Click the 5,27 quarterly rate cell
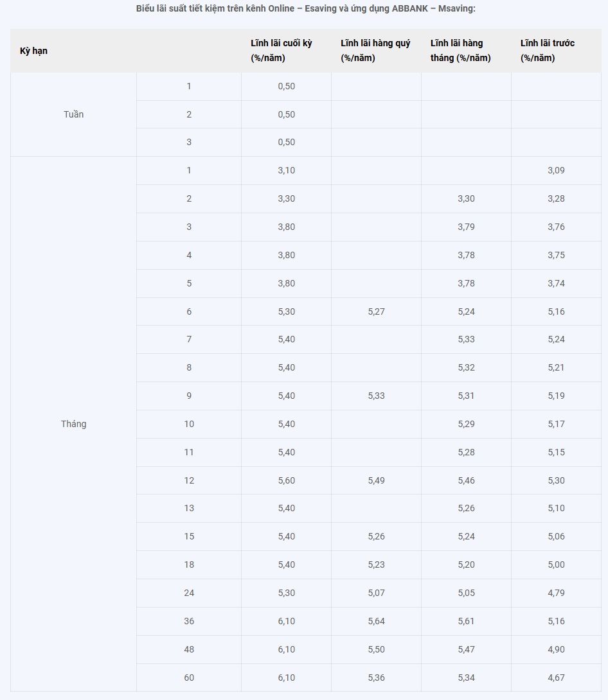This screenshot has height=700, width=608. coord(376,311)
